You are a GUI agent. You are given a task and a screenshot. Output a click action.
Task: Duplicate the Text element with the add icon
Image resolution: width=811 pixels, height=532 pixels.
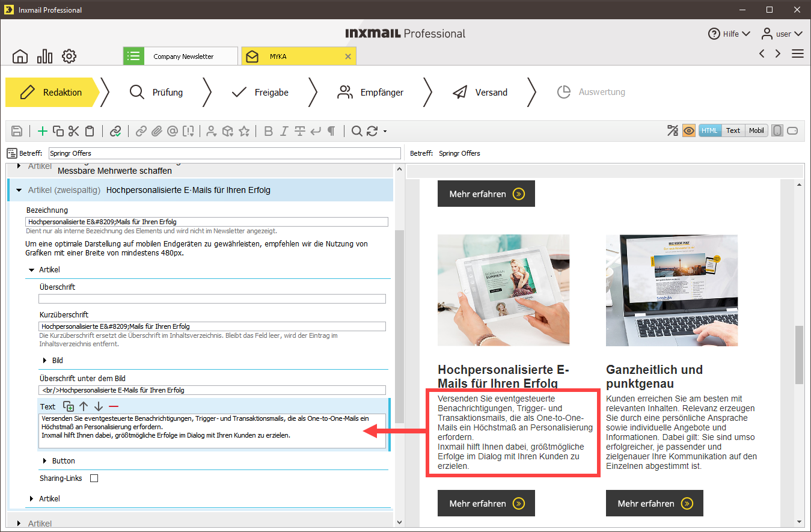pos(69,406)
